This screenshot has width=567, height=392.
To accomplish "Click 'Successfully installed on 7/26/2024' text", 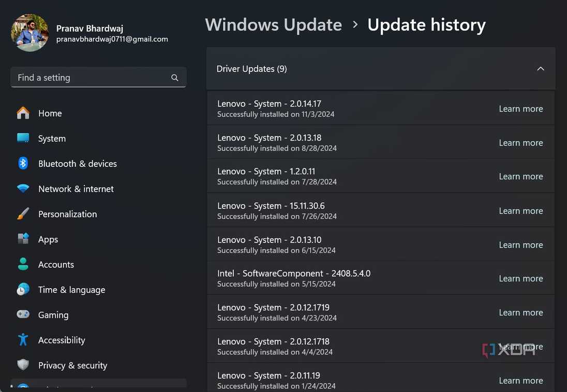I will pyautogui.click(x=277, y=216).
